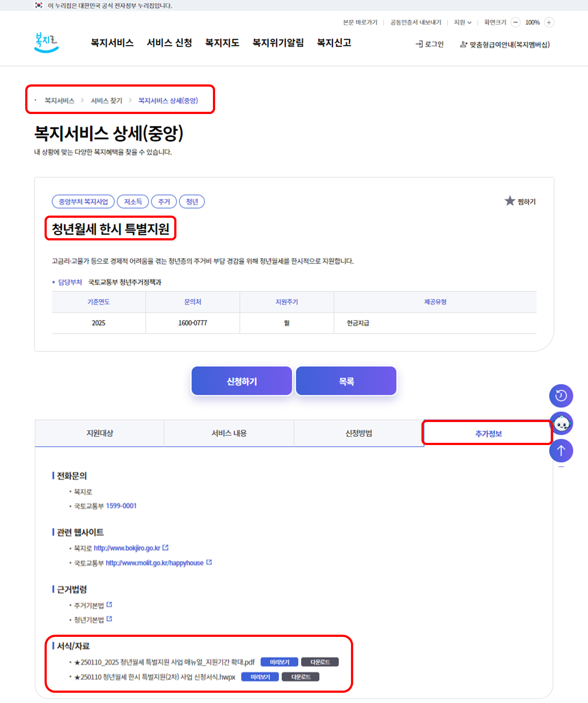
Task: Click 서비스 찾기 in the breadcrumb
Action: coord(106,100)
